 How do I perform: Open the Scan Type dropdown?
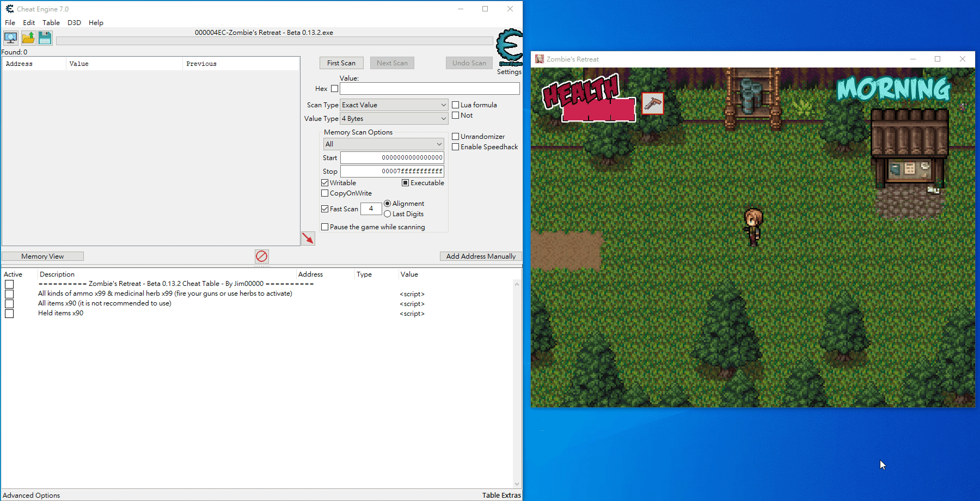pos(394,105)
